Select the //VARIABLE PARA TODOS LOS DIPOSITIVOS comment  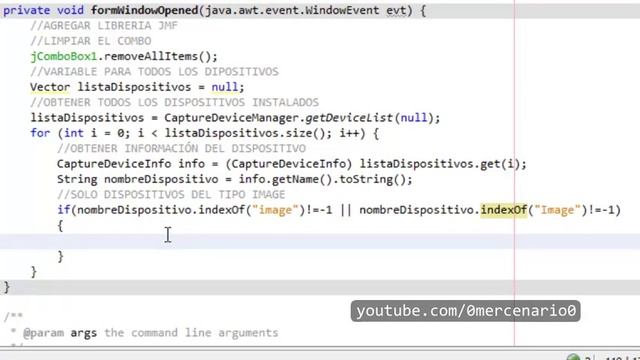pos(154,71)
